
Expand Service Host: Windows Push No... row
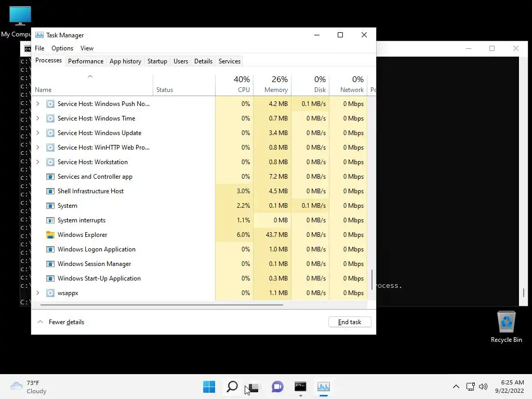point(37,104)
